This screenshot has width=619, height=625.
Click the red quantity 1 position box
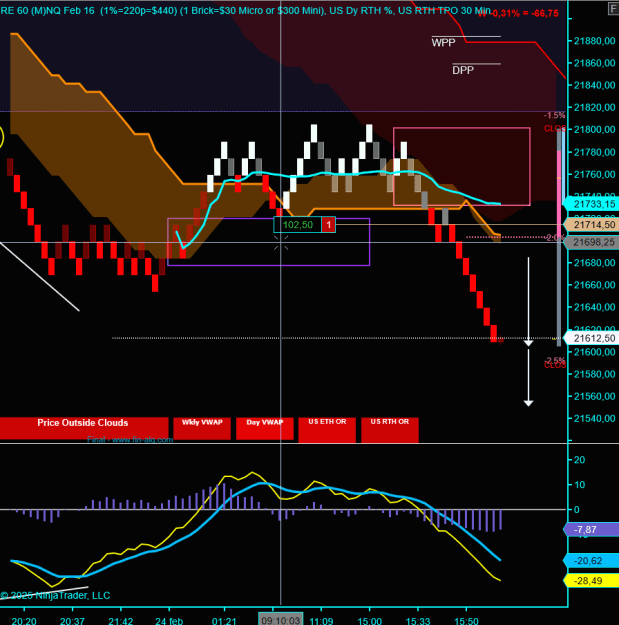pyautogui.click(x=328, y=225)
